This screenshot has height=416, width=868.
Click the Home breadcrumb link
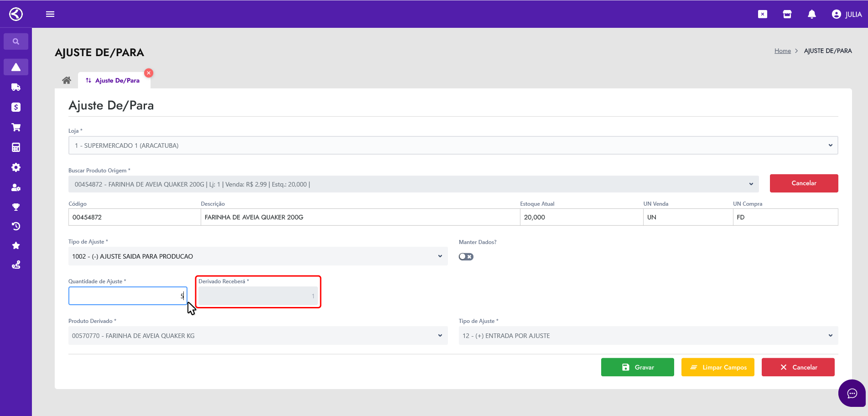tap(782, 51)
